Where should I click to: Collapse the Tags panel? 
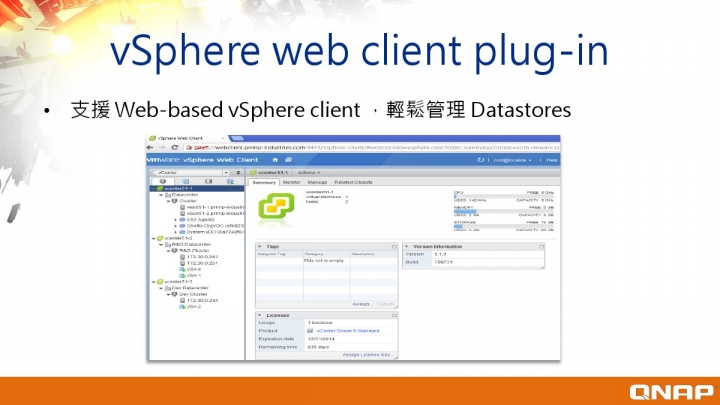pos(260,247)
